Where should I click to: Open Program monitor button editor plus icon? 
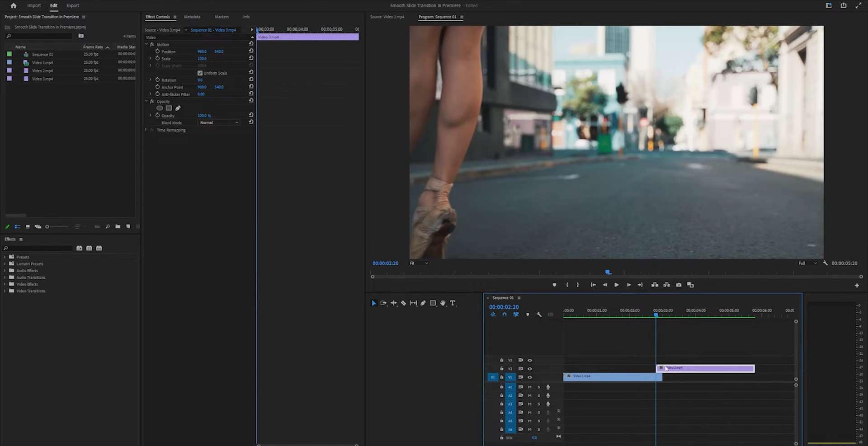[857, 285]
